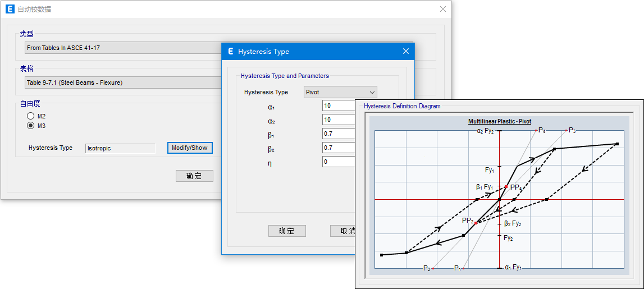Click the PP₄ pivot point label
The width and height of the screenshot is (644, 289).
click(x=516, y=187)
